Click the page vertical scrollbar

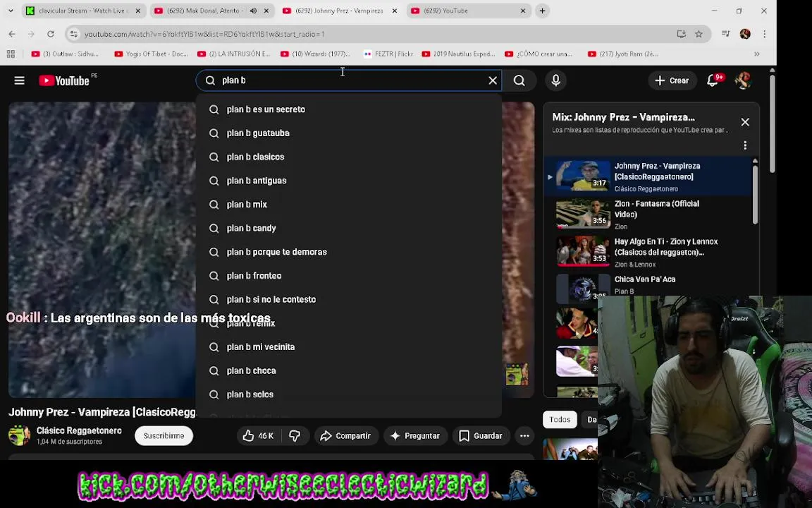[x=772, y=123]
